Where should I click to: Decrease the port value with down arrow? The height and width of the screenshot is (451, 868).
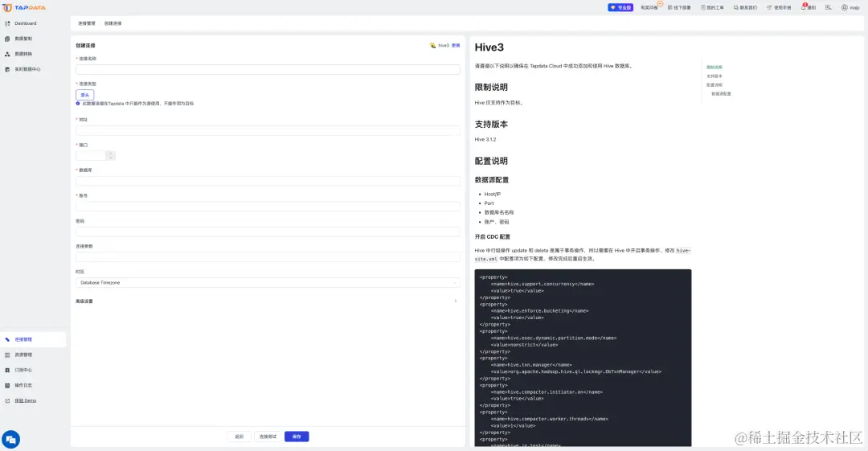111,158
